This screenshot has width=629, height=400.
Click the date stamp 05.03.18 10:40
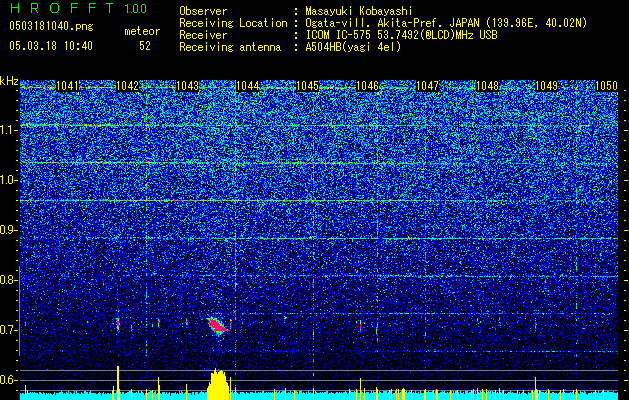[x=51, y=46]
